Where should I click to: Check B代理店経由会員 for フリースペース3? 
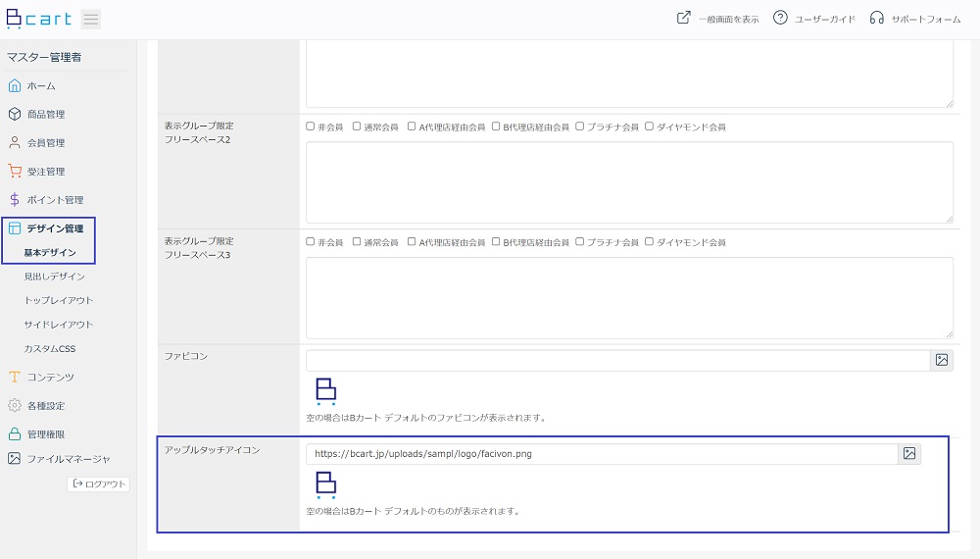[496, 241]
